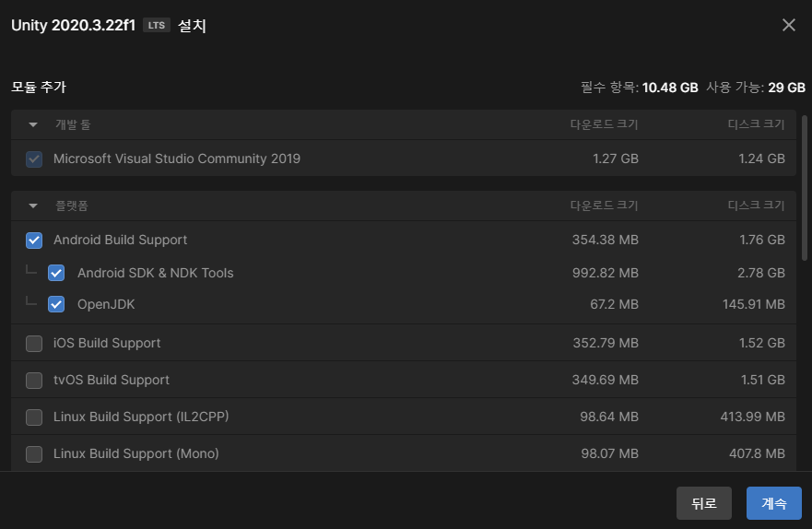Click the 모듈 추가 heading
This screenshot has height=529, width=812.
point(39,87)
